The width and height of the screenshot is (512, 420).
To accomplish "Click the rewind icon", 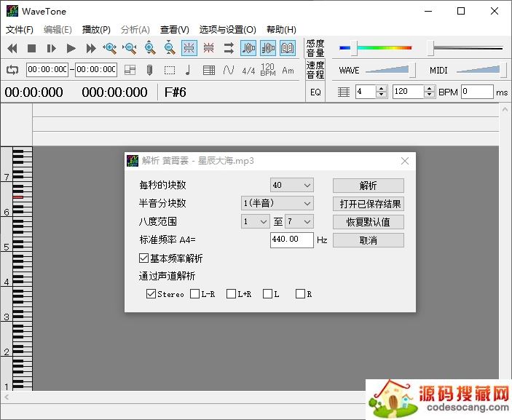I will tap(12, 49).
